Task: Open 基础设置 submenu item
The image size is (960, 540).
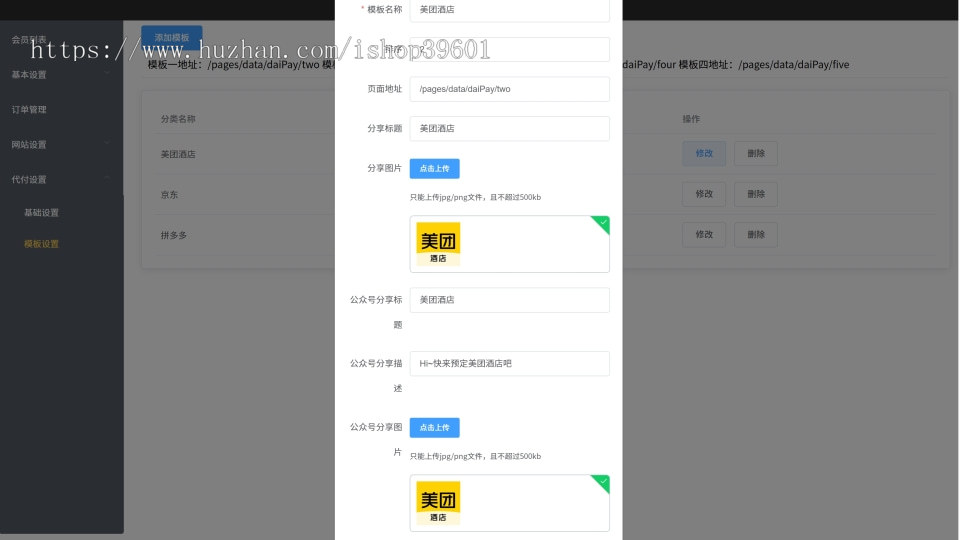Action: [41, 212]
